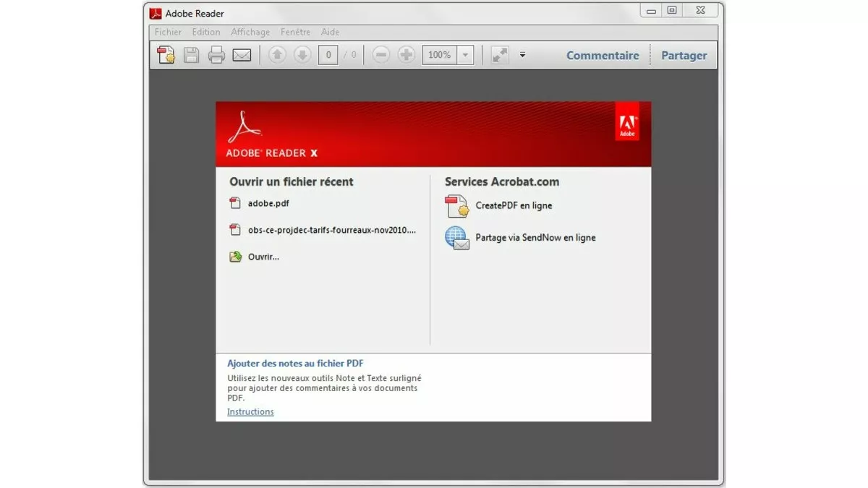Click the next page down-arrow icon
Image resolution: width=868 pixels, height=488 pixels.
point(302,54)
